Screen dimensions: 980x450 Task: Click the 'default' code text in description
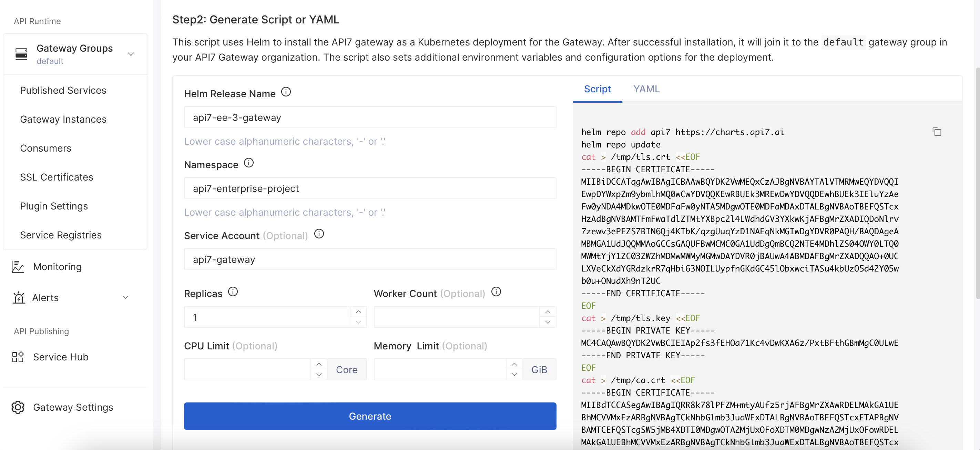(843, 42)
